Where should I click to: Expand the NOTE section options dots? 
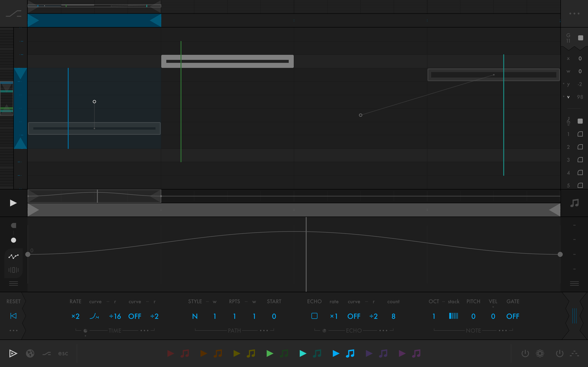(503, 331)
